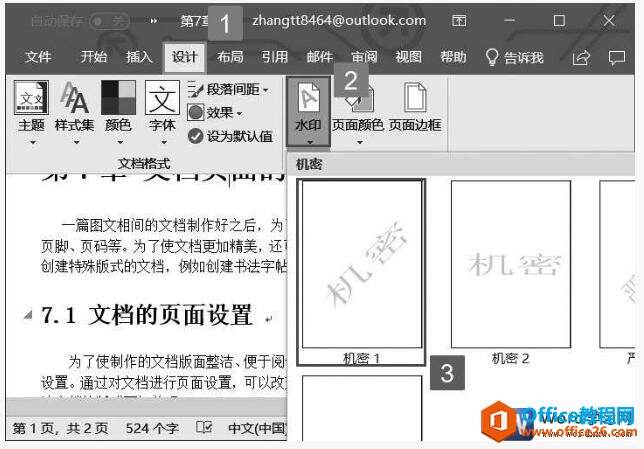Expand the 主题 dropdown arrow

(x=32, y=143)
